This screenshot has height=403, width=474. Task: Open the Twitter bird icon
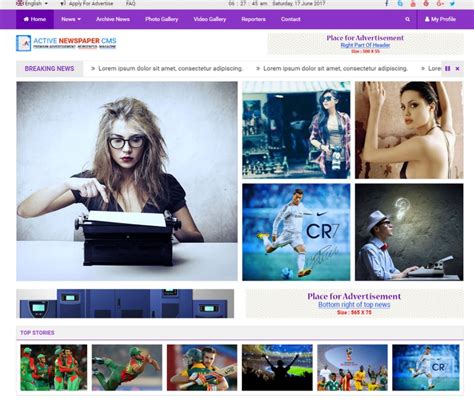pos(452,4)
